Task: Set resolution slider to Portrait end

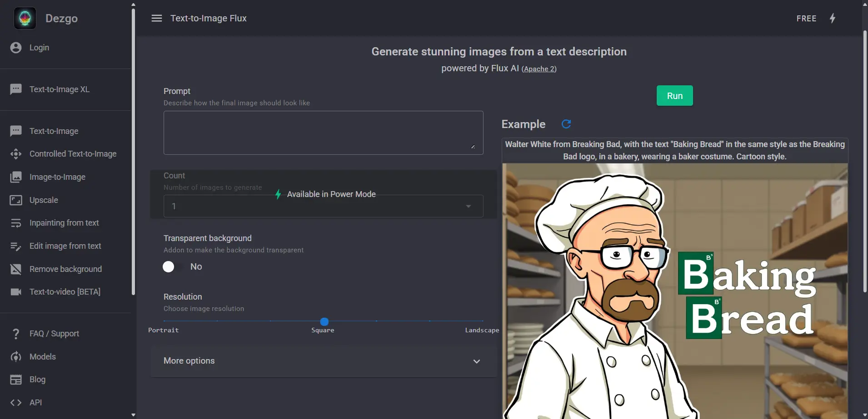Action: (x=164, y=321)
